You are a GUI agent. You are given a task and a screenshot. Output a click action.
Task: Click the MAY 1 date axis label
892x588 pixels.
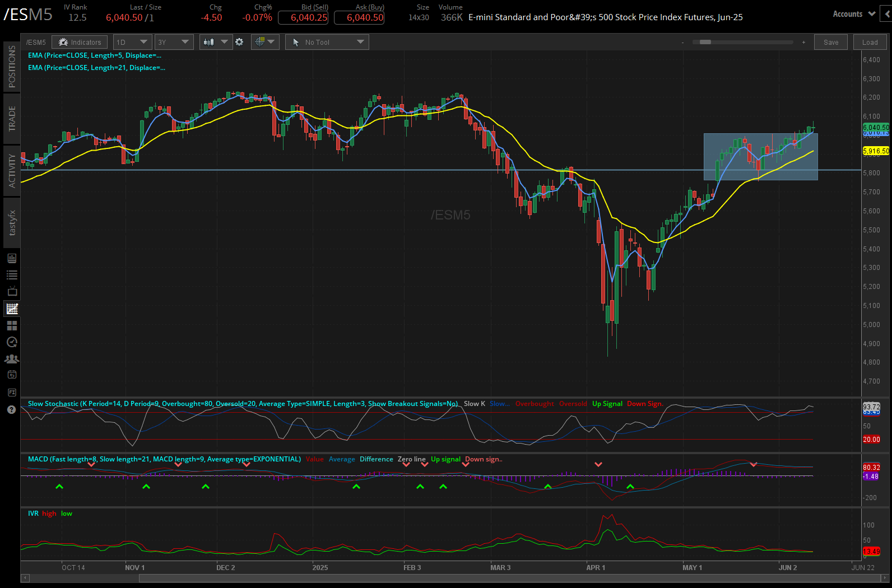tap(692, 568)
